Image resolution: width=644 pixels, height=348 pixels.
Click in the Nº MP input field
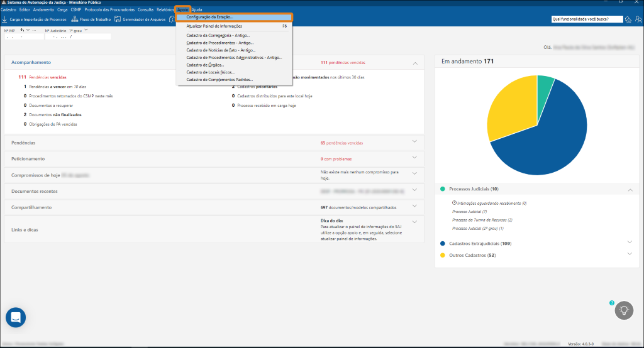[x=24, y=36]
